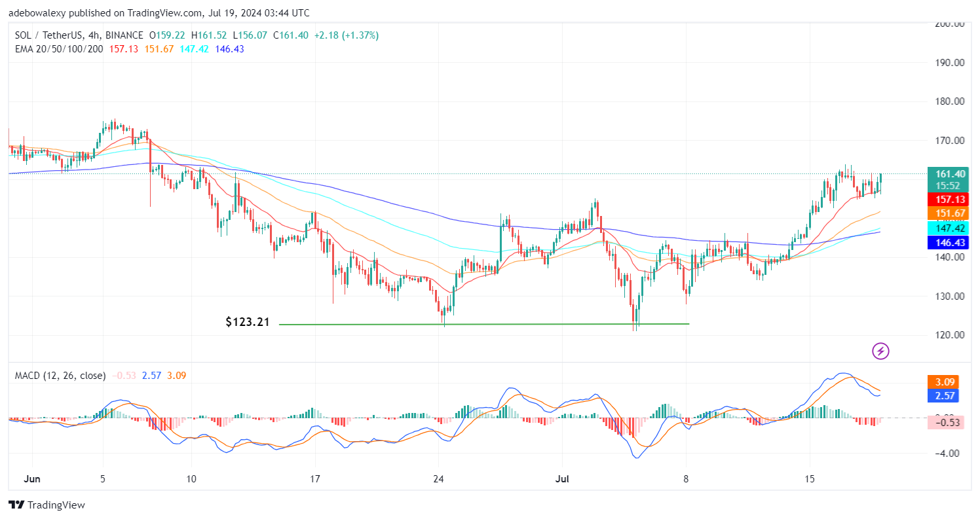Click the current price label 161.40

(948, 174)
